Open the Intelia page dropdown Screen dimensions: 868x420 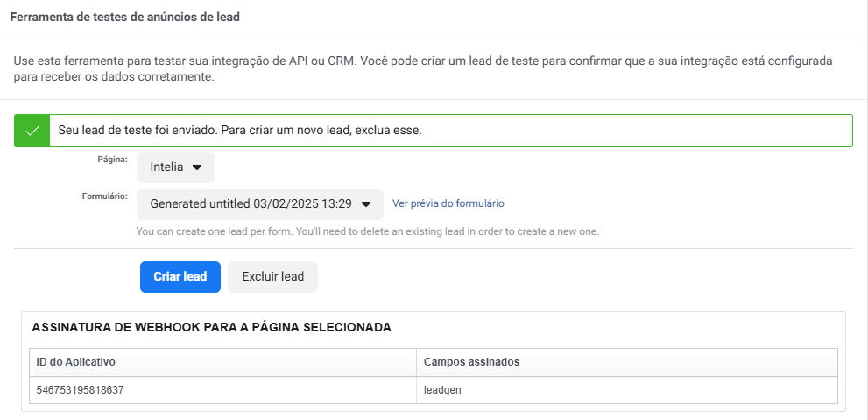[x=175, y=167]
